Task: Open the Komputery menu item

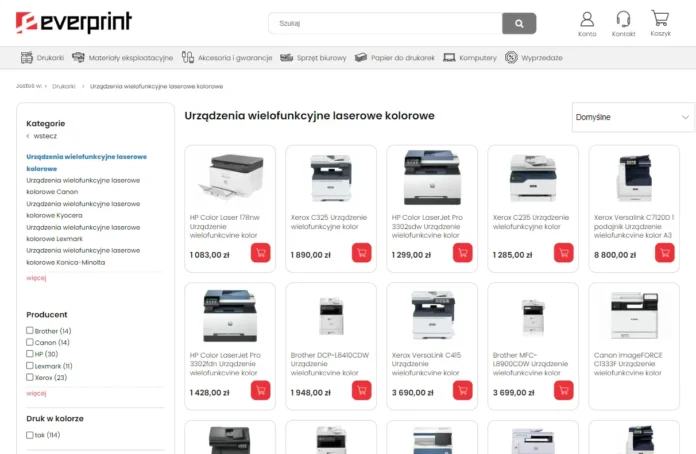Action: point(478,58)
